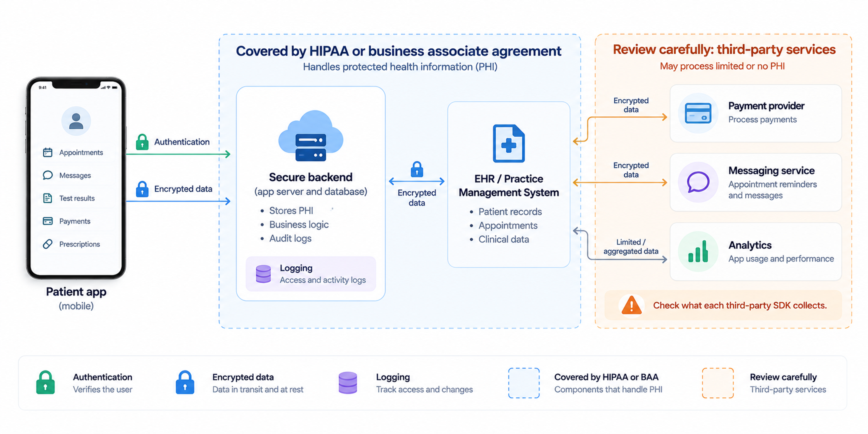The width and height of the screenshot is (868, 434).
Task: Click 'Encrypted data' label near phone
Action: [x=183, y=189]
